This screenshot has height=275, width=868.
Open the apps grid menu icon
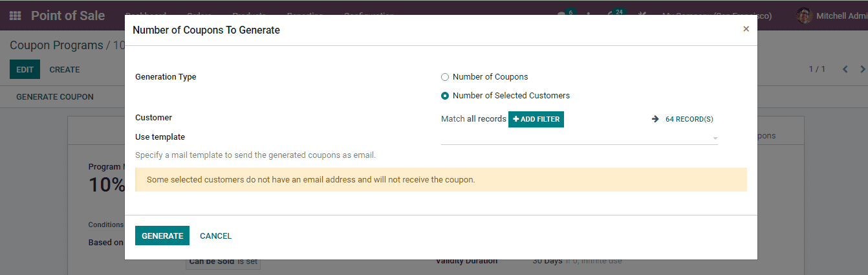[16, 16]
